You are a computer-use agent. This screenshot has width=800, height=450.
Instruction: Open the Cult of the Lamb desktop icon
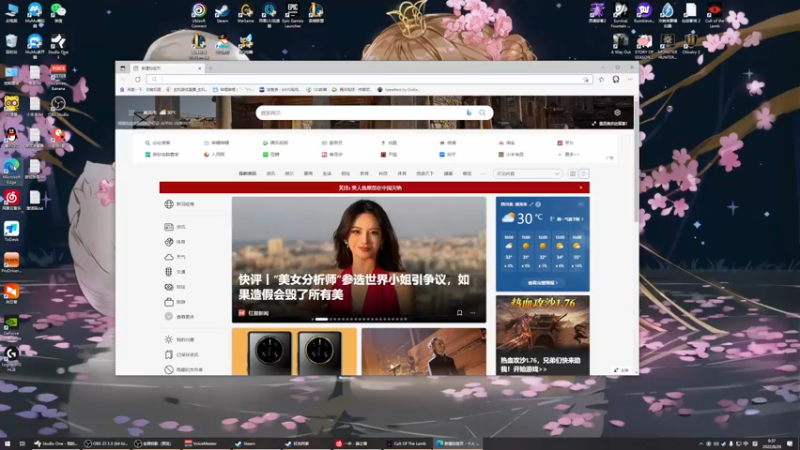714,15
